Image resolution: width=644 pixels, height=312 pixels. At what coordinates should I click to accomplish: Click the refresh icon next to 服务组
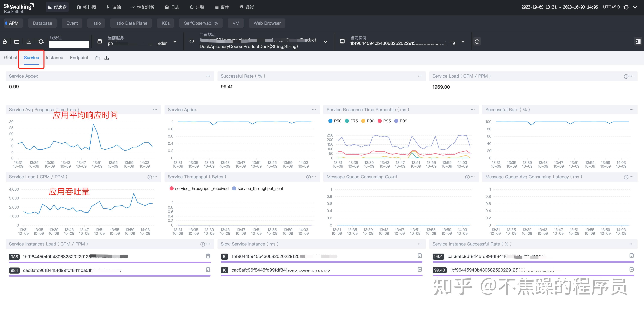click(41, 42)
